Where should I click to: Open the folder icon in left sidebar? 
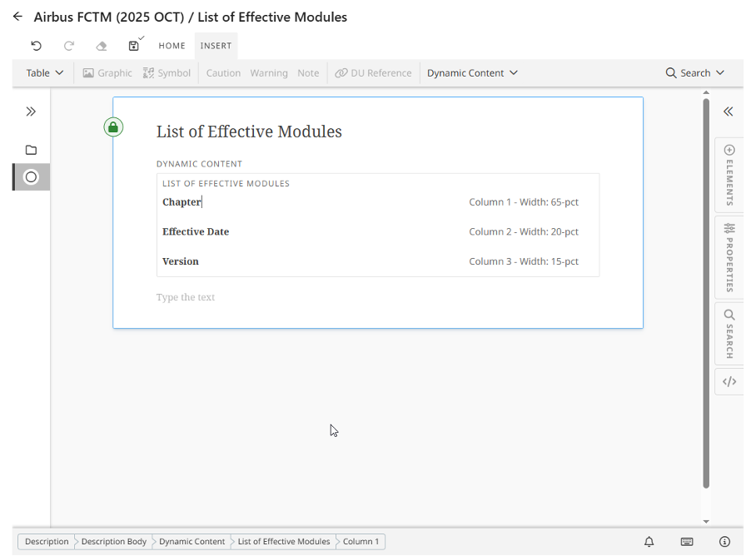pos(31,150)
